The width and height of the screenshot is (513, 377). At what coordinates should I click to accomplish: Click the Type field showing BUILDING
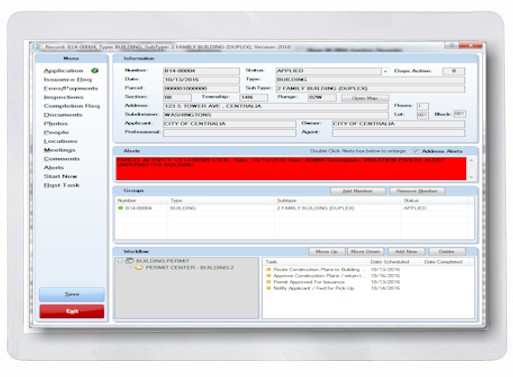pos(370,80)
